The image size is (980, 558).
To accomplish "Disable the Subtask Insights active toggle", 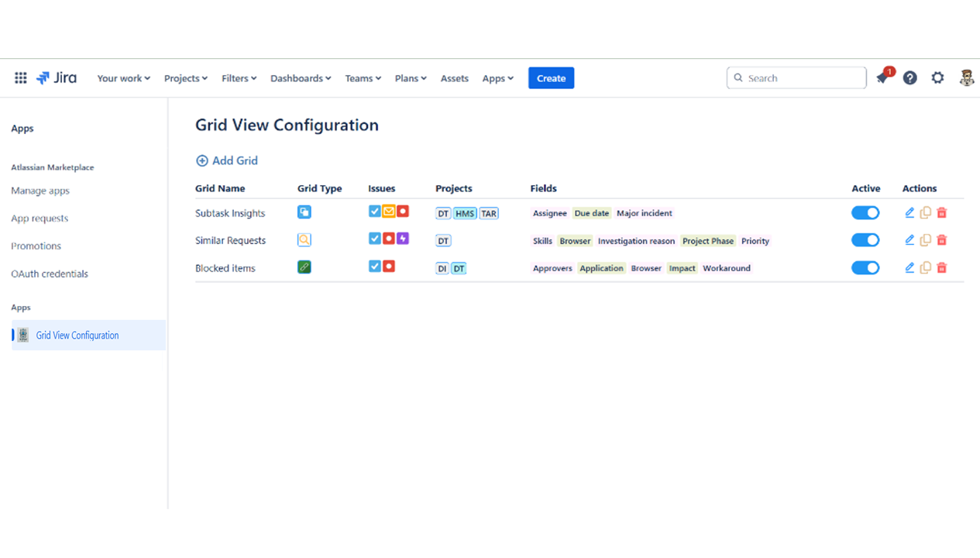I will [865, 213].
